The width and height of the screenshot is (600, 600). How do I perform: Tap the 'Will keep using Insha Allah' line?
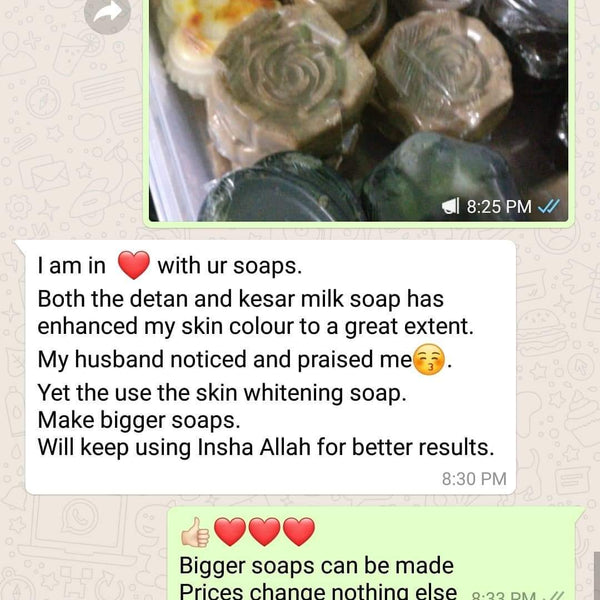click(x=266, y=448)
